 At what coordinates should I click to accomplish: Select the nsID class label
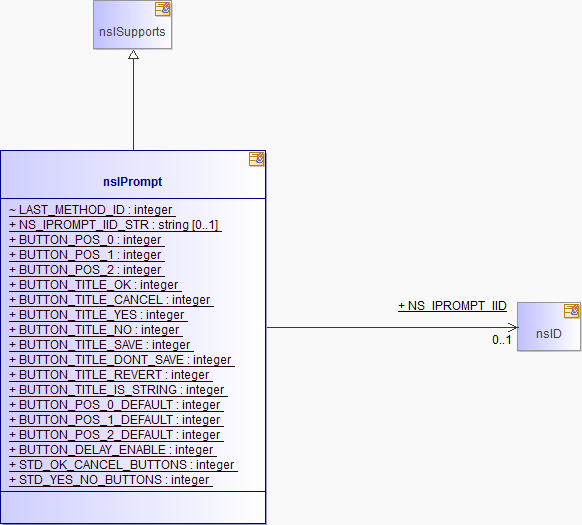pos(549,334)
